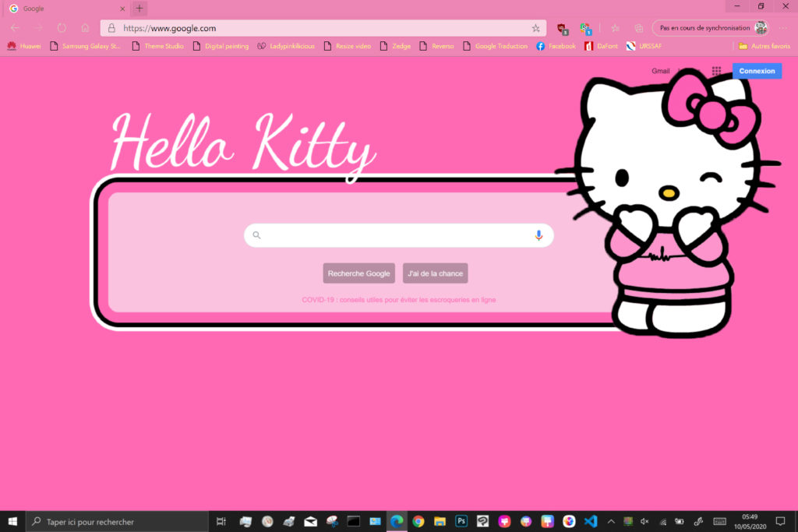Open File Explorer from the taskbar
The image size is (798, 532).
click(x=440, y=521)
